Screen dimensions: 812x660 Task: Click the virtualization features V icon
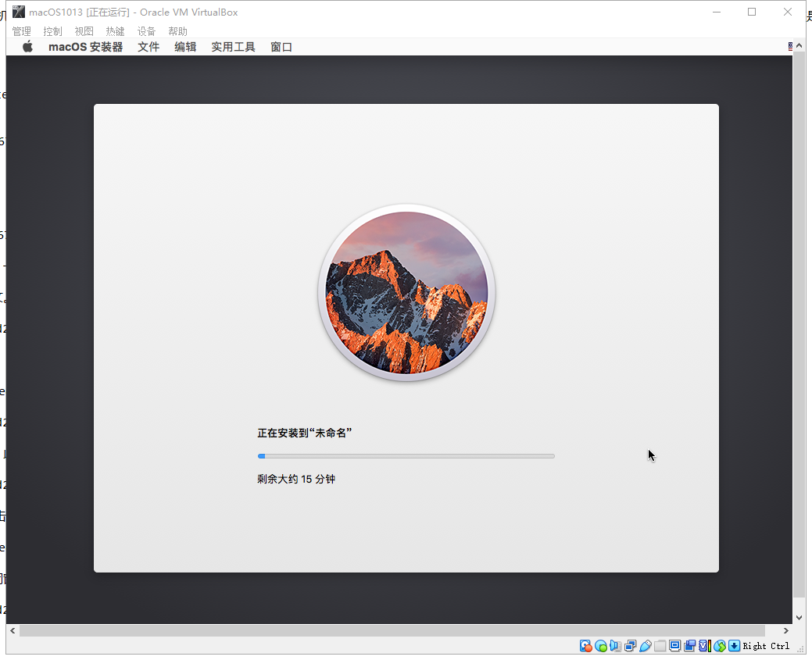click(x=705, y=645)
